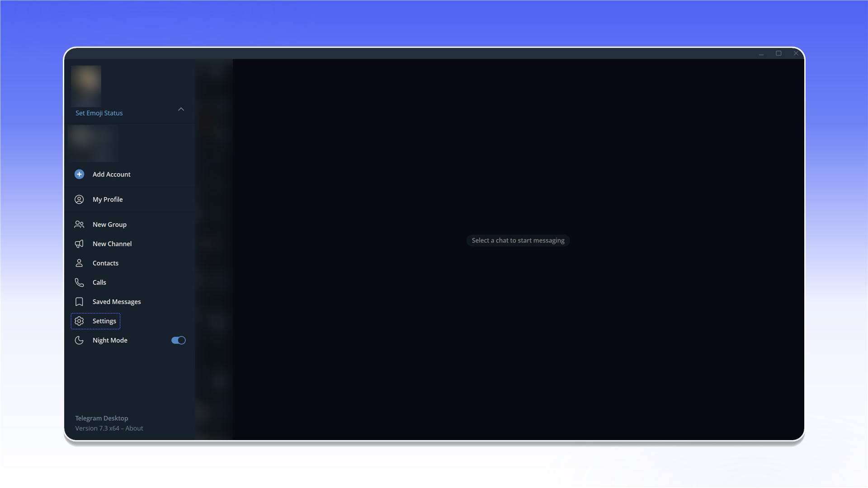Click the Saved Messages bookmark icon
The height and width of the screenshot is (488, 868).
click(x=79, y=302)
